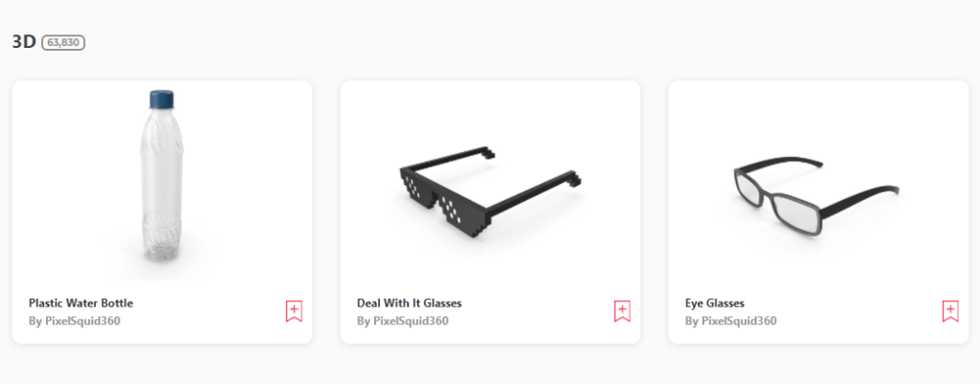980x384 pixels.
Task: Open the Deal With It Glasses title
Action: (x=409, y=304)
